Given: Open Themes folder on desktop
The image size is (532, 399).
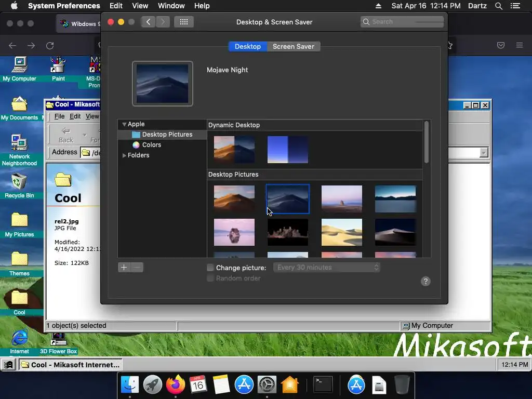Looking at the screenshot, I should coord(19,264).
